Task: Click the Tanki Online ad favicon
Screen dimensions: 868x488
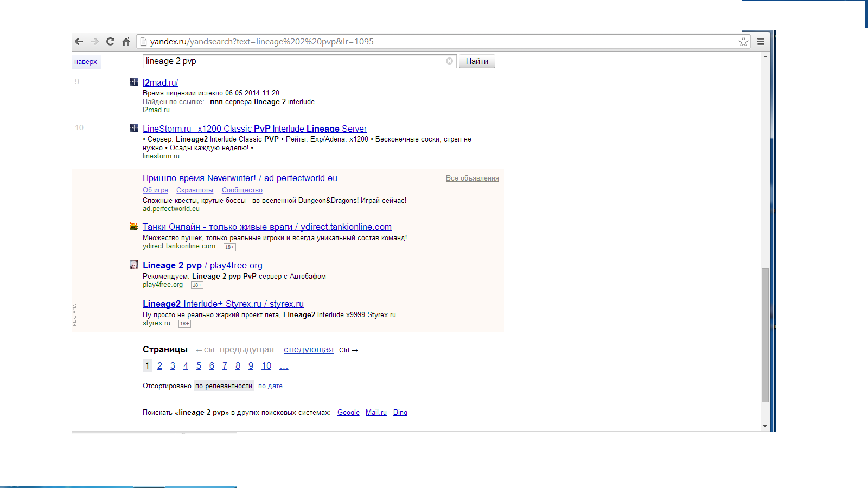Action: 134,226
